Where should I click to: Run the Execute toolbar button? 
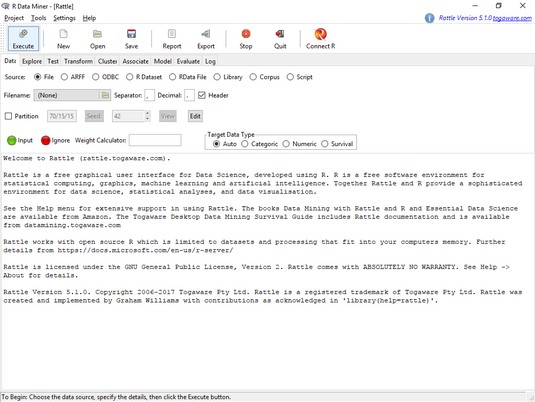point(23,39)
